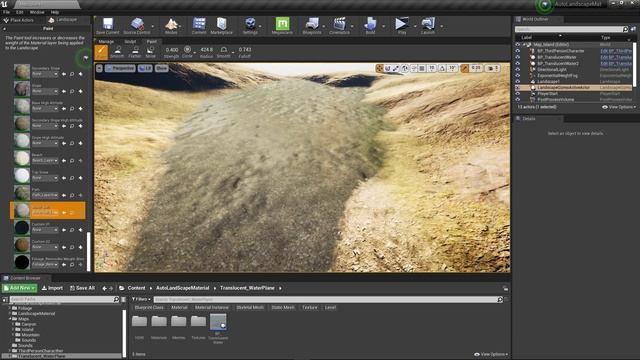Screen dimensions: 640x360
Task: Click the green Megascans icon
Action: [282, 24]
